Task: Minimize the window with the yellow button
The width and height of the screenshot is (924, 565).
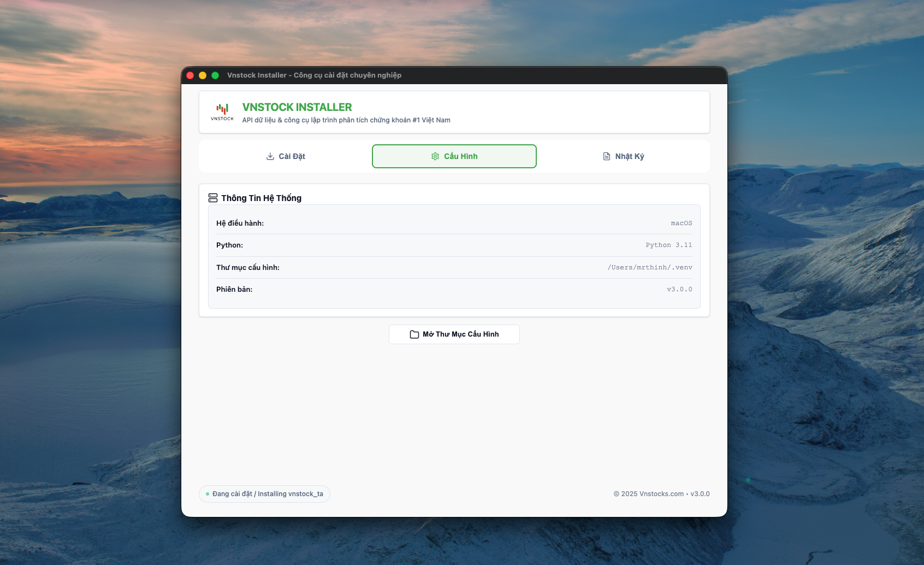Action: click(x=203, y=75)
